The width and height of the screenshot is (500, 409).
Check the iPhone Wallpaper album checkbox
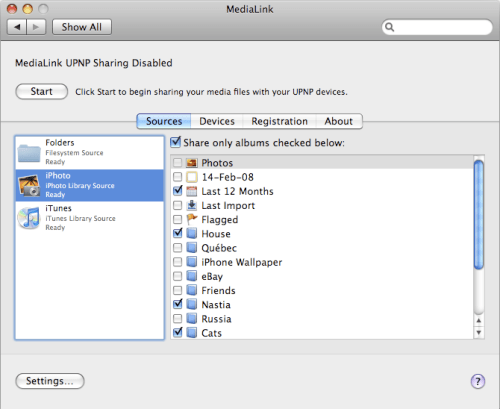[x=178, y=262]
